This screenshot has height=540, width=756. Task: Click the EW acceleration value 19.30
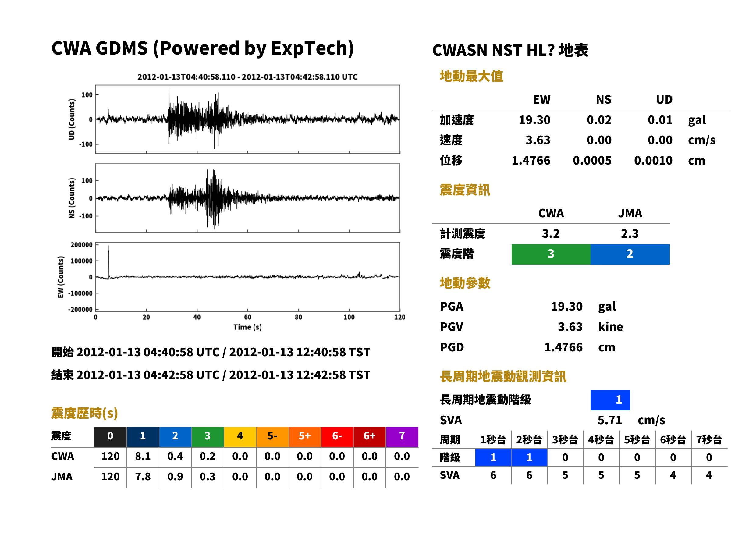pos(534,120)
